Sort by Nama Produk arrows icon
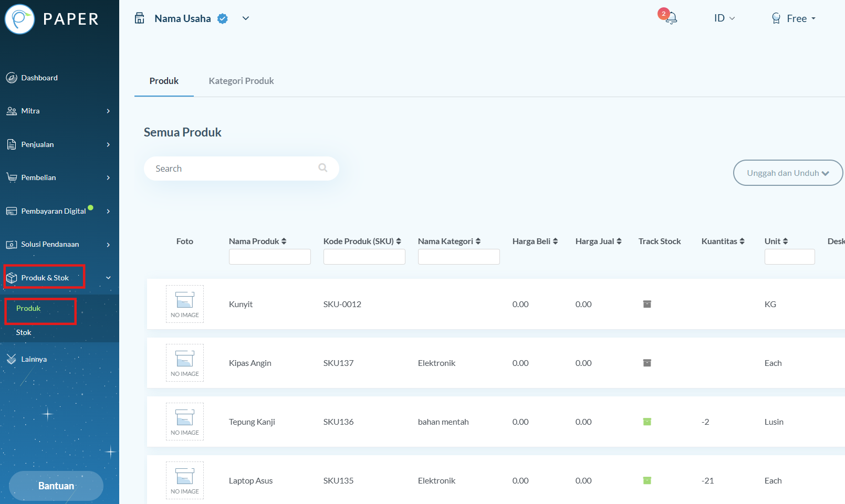 point(284,241)
